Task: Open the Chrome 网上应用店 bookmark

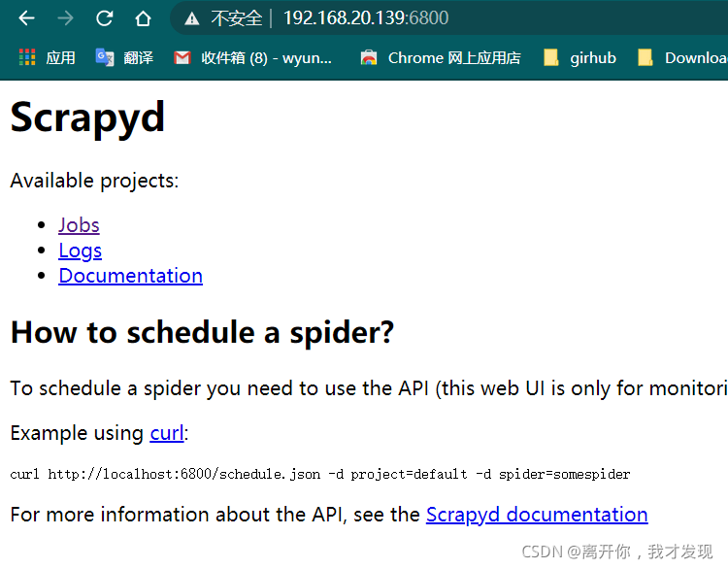Action: [441, 57]
